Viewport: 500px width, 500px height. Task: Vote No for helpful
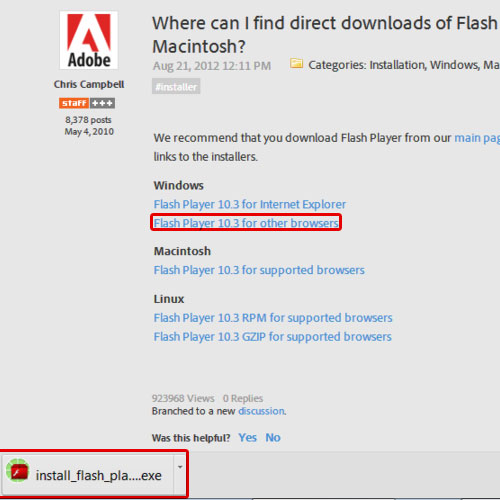point(273,437)
